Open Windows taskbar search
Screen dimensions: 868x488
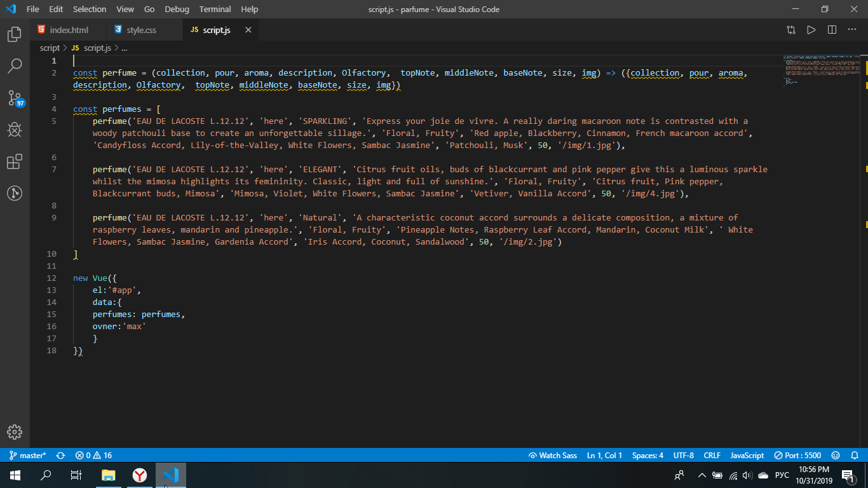(46, 475)
